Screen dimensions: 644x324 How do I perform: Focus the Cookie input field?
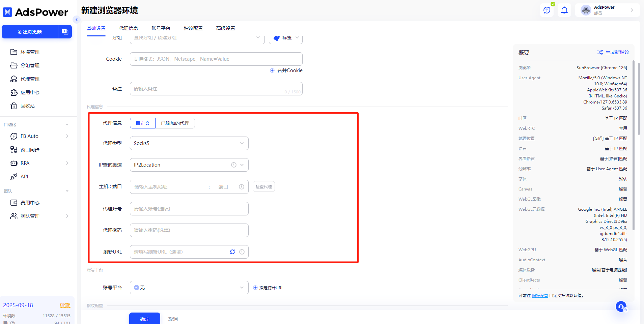[216, 59]
